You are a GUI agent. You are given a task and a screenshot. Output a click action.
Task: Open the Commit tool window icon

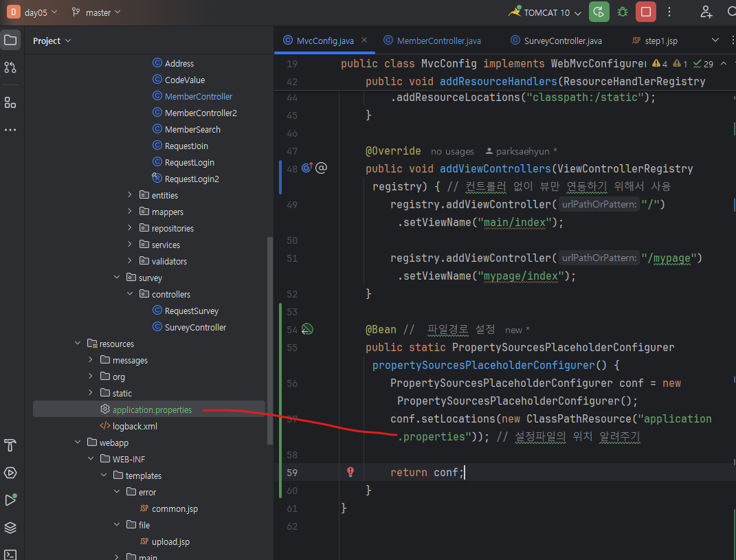point(10,67)
